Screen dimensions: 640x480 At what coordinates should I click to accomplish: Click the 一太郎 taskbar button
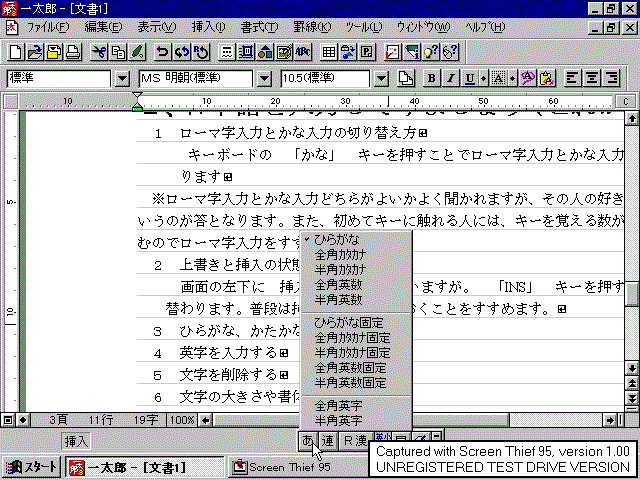pyautogui.click(x=145, y=467)
